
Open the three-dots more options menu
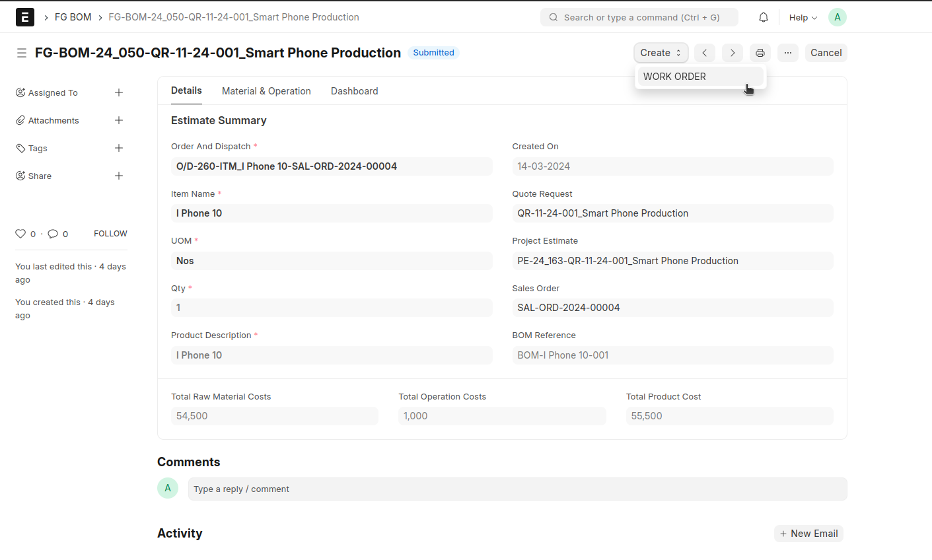point(788,53)
